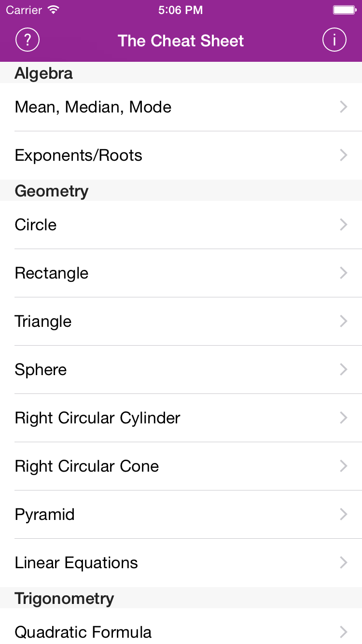Tap the arrow on the Rectangle row

pos(343,273)
